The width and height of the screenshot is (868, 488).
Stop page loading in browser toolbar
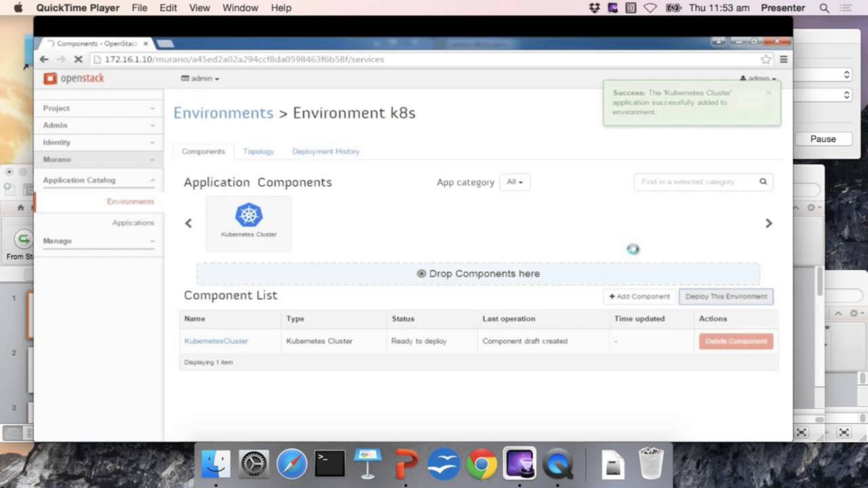(x=78, y=60)
